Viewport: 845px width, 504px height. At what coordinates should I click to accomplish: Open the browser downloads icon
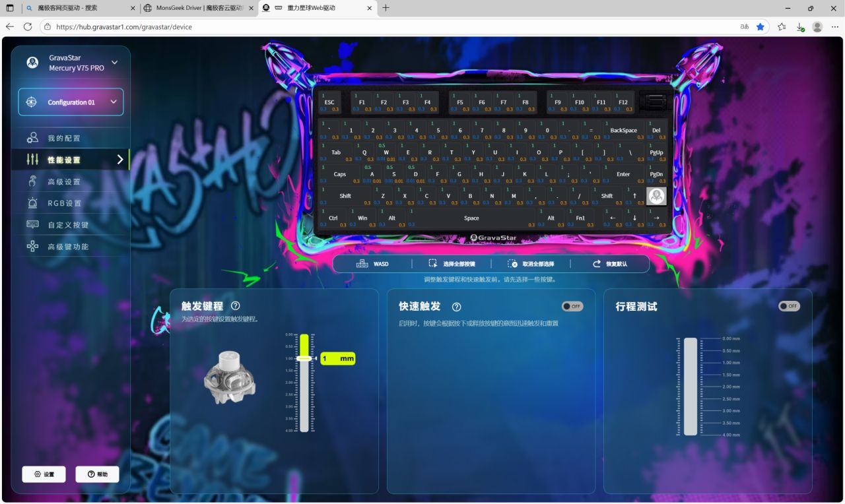(800, 27)
